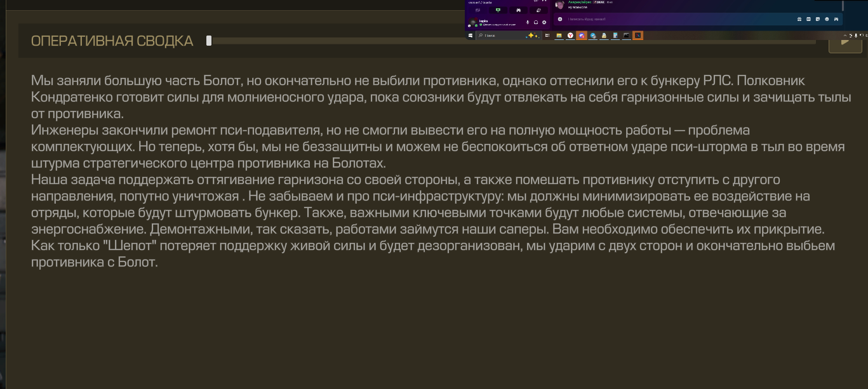Open Yandex Browser from the taskbar
This screenshot has width=868, height=389.
coord(570,36)
